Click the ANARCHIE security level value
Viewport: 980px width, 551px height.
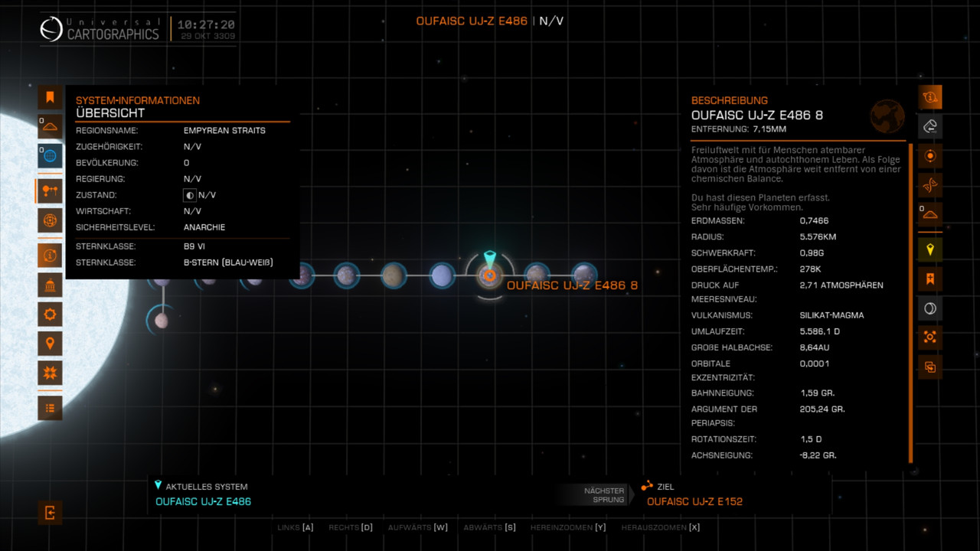pyautogui.click(x=204, y=227)
